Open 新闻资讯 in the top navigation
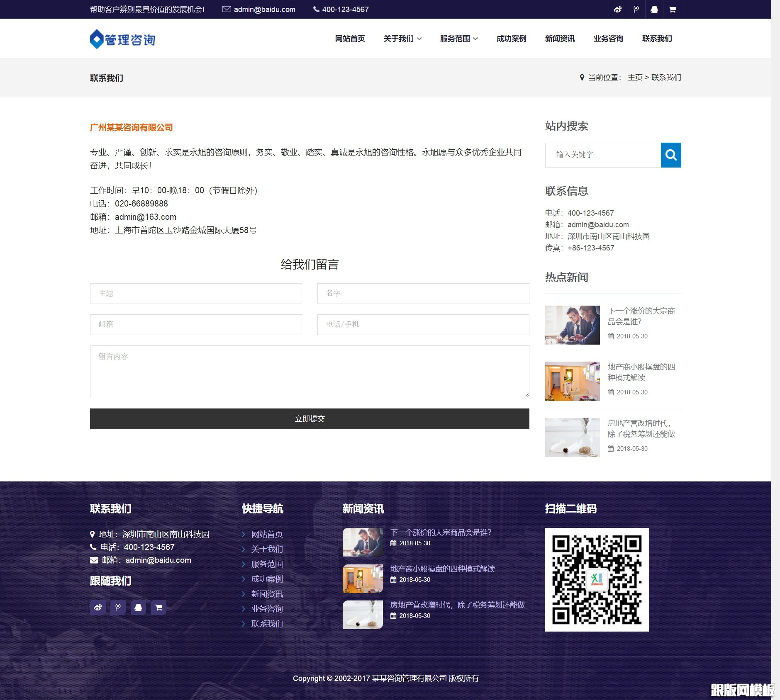The width and height of the screenshot is (780, 700). (x=559, y=39)
